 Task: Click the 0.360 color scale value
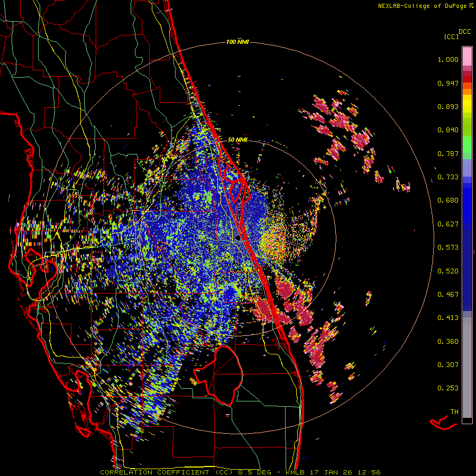point(448,342)
